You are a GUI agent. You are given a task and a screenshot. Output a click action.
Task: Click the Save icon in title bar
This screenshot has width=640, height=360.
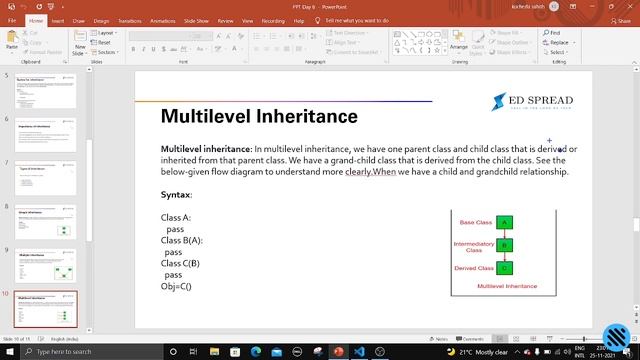(11, 7)
